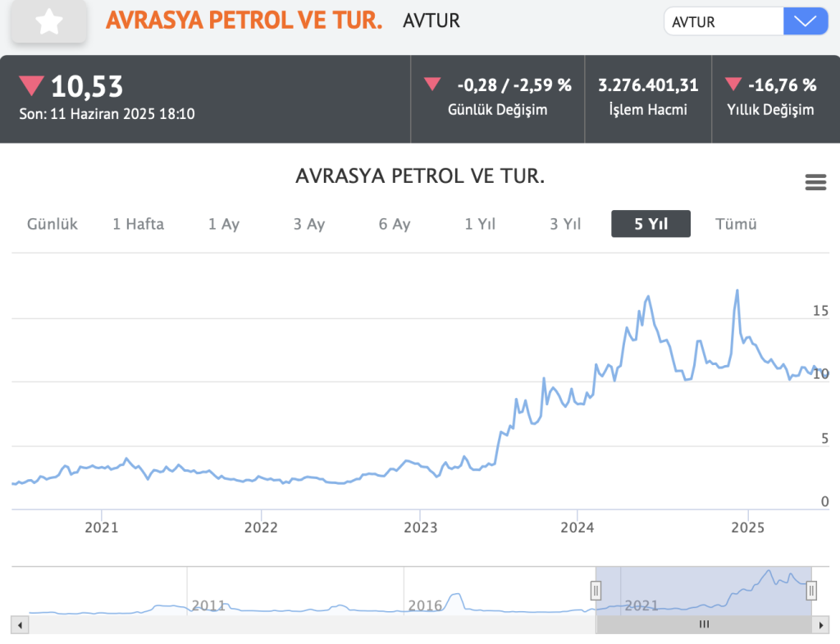Click the right scroll arrow in navigator

click(823, 624)
